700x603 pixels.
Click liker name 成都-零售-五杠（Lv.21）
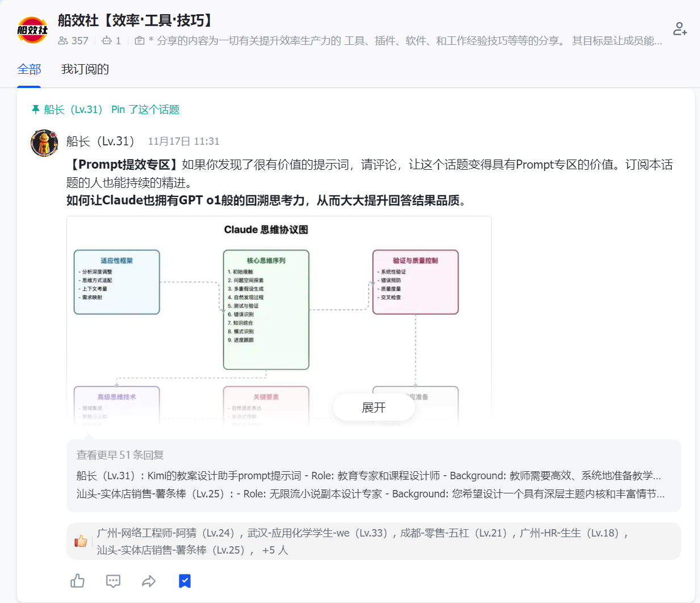tap(454, 533)
